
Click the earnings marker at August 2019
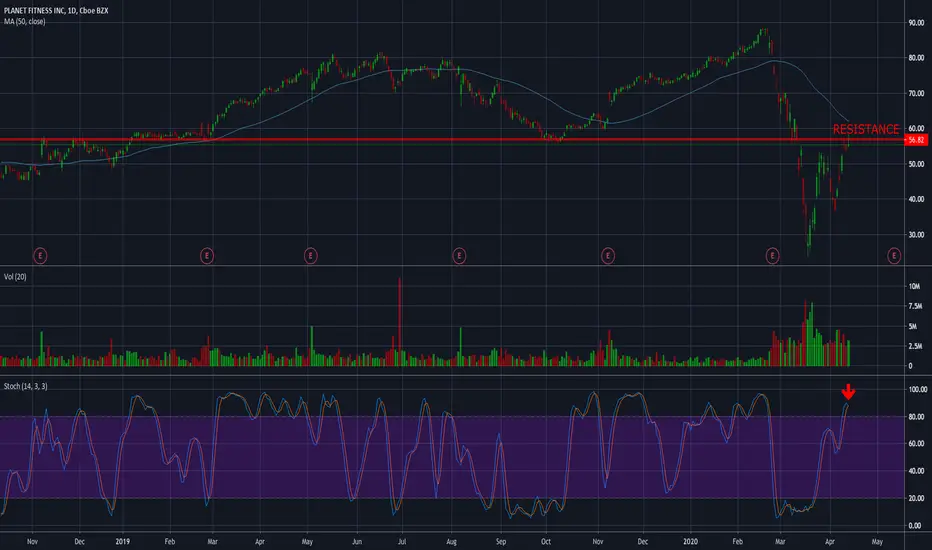tap(459, 256)
